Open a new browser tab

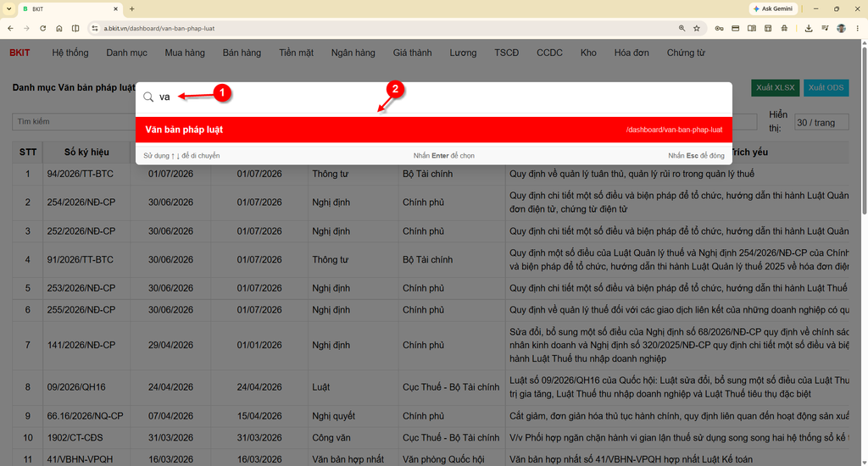(x=131, y=8)
